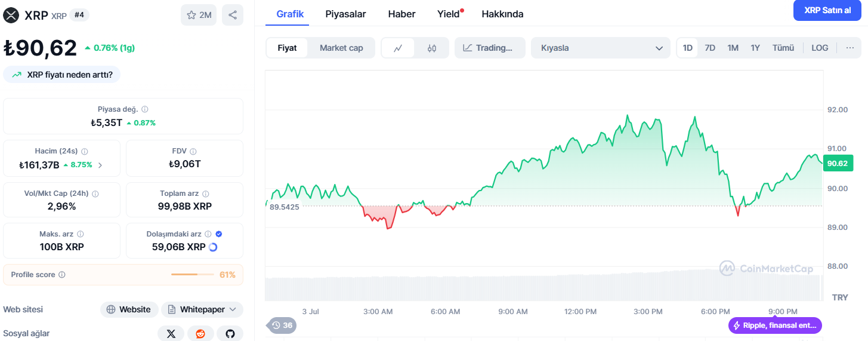Toggle chart to Market cap view
868x341 pixels.
point(341,48)
